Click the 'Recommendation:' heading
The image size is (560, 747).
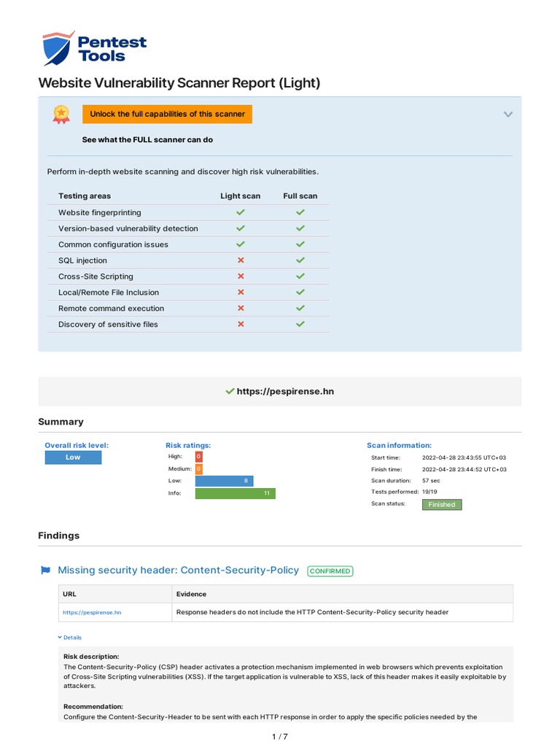click(93, 706)
